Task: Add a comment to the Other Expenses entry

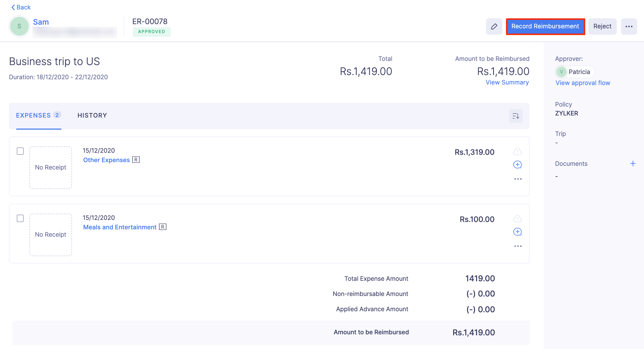Action: pyautogui.click(x=517, y=165)
